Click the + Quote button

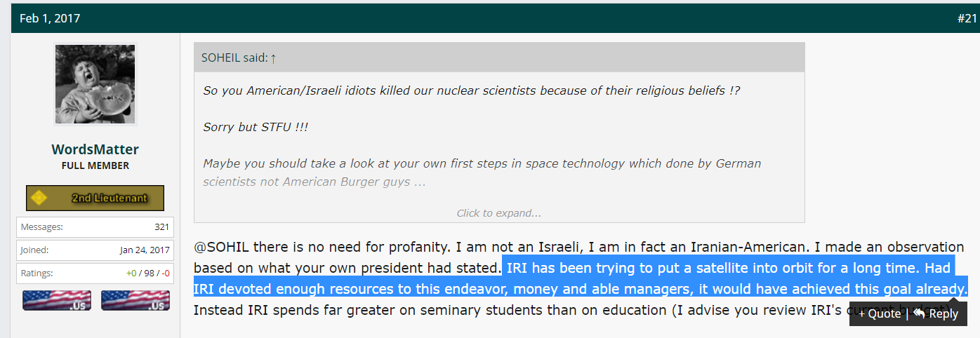(x=879, y=313)
